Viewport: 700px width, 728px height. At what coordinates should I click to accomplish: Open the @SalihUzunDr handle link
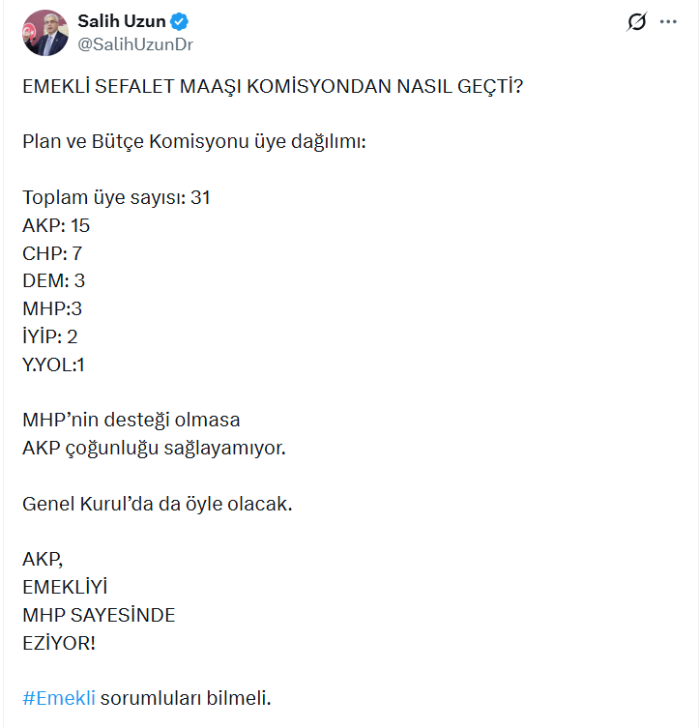point(135,44)
